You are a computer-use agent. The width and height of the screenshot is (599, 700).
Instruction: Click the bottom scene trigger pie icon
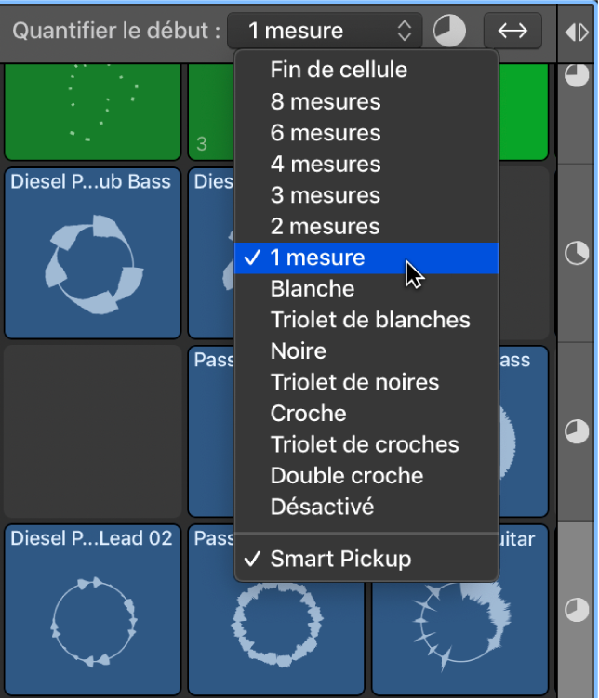coord(578,610)
